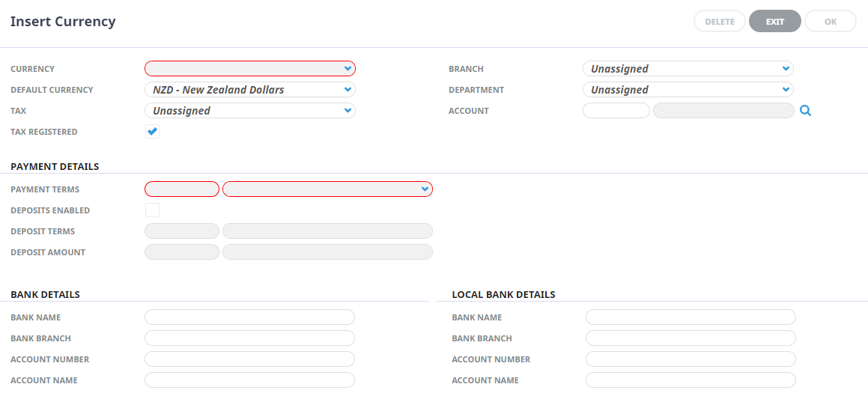
Task: Open the Currency dropdown
Action: coord(249,69)
